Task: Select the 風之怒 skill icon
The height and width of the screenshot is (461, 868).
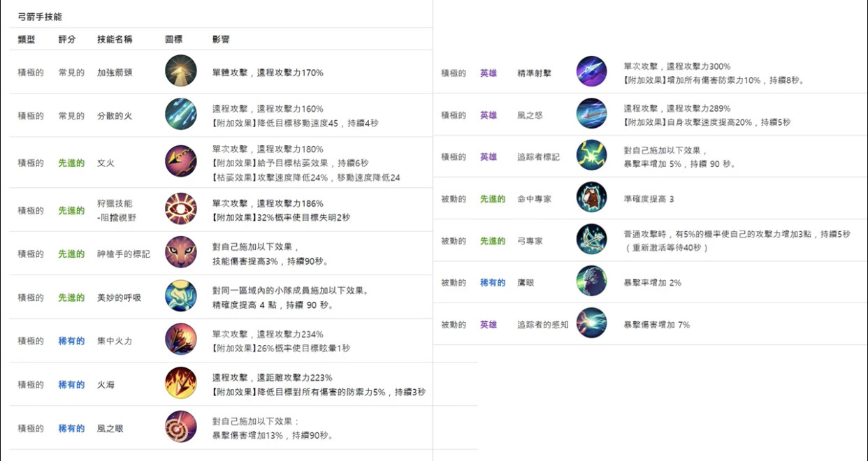Action: pyautogui.click(x=591, y=114)
